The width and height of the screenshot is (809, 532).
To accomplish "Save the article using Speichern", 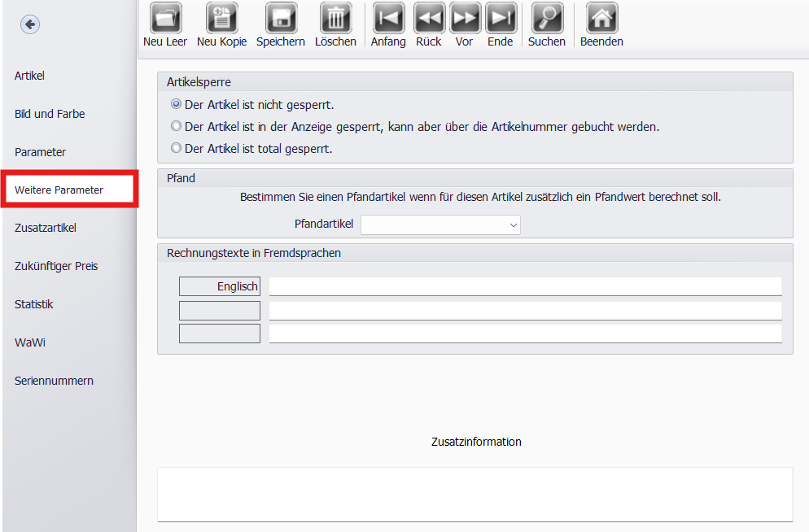I will pyautogui.click(x=280, y=19).
